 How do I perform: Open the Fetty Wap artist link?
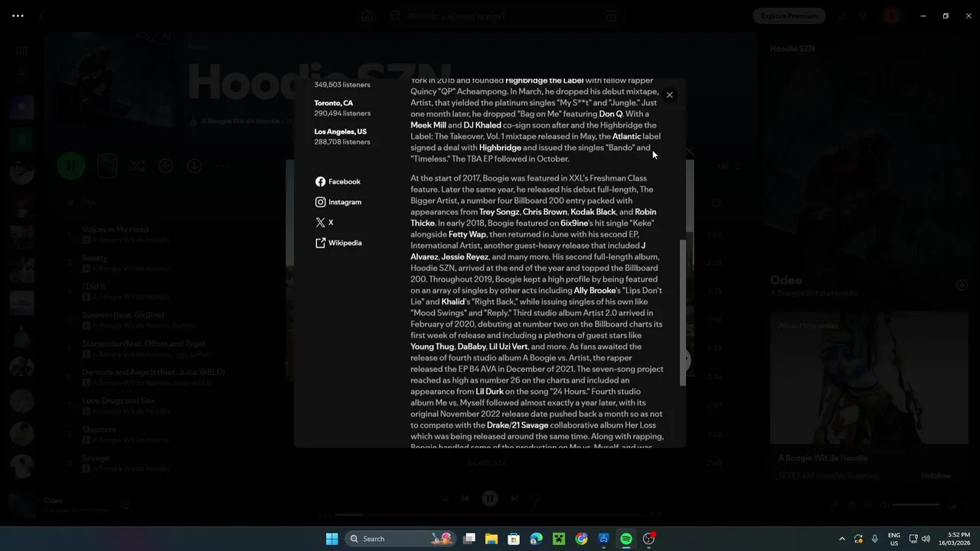pos(467,234)
